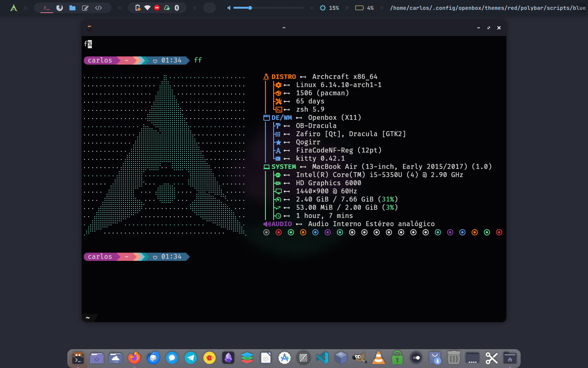The height and width of the screenshot is (368, 588).
Task: Launch terminal from polybar shortcut icon
Action: (47, 8)
